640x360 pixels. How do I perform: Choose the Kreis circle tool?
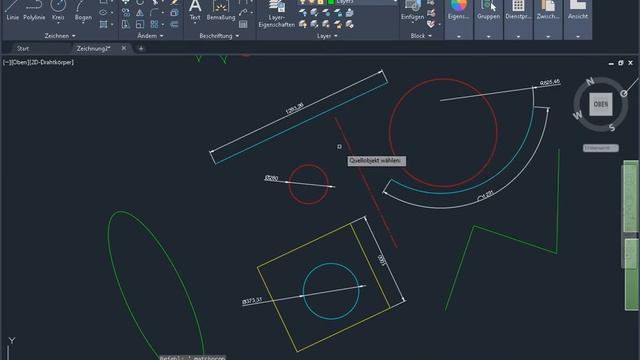click(58, 10)
